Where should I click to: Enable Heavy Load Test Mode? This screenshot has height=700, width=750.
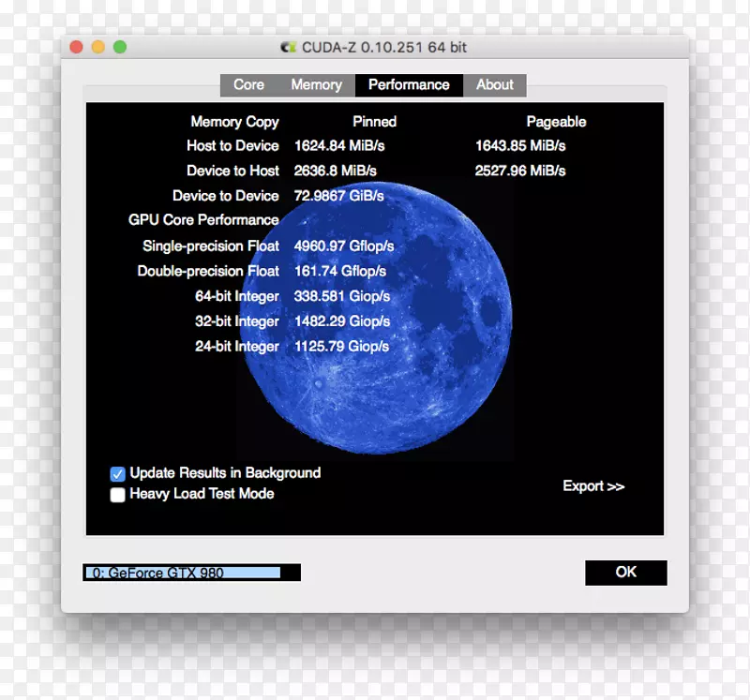tap(117, 494)
